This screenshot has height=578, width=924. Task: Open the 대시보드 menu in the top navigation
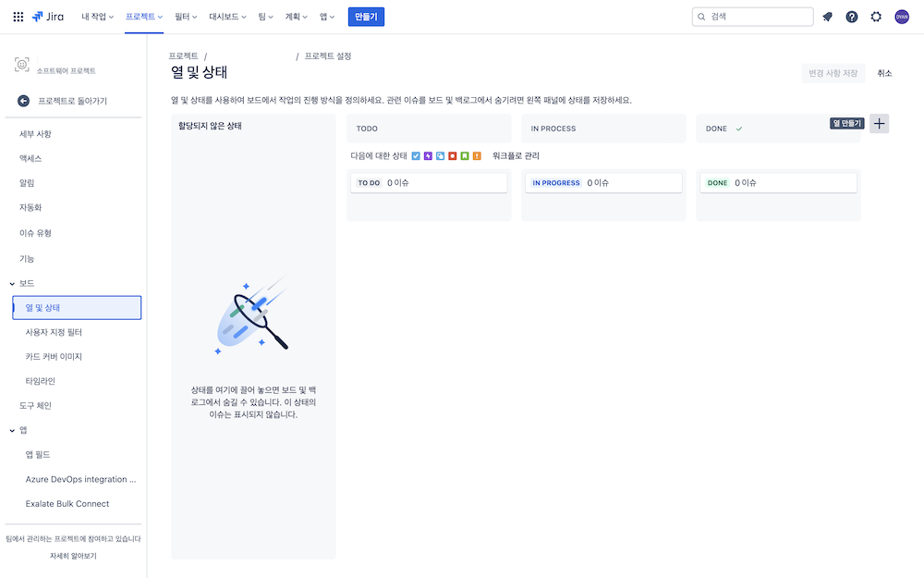point(227,17)
